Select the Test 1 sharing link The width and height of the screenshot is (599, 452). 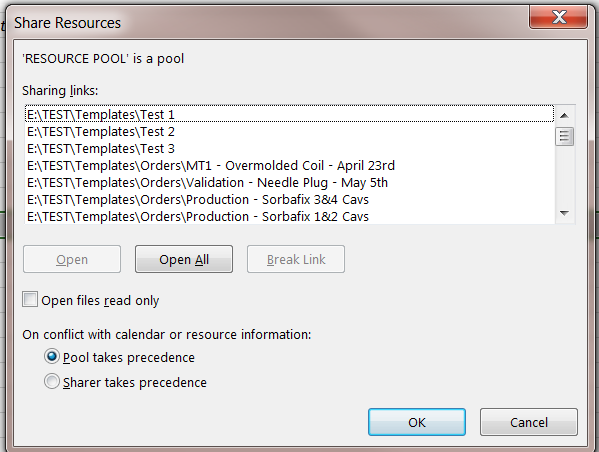click(x=290, y=114)
